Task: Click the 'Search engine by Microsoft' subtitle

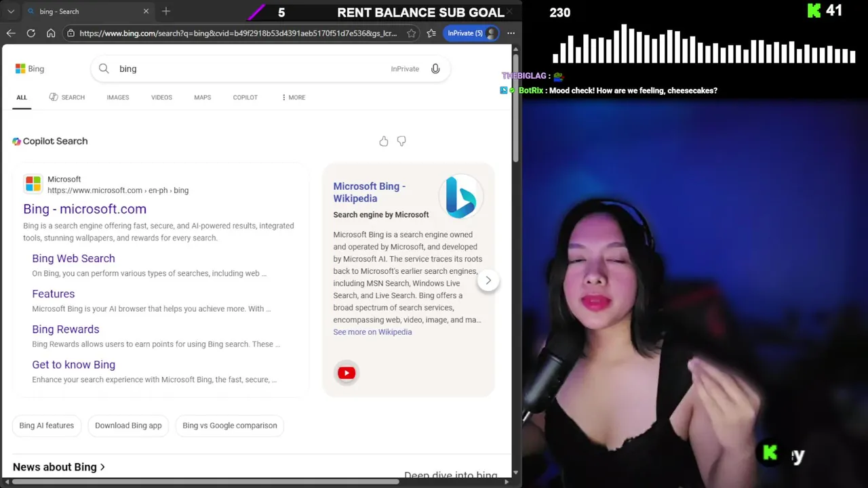Action: tap(381, 215)
